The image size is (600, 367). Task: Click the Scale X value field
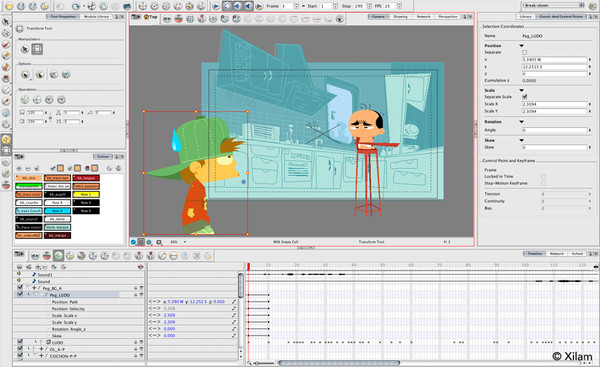pyautogui.click(x=554, y=104)
